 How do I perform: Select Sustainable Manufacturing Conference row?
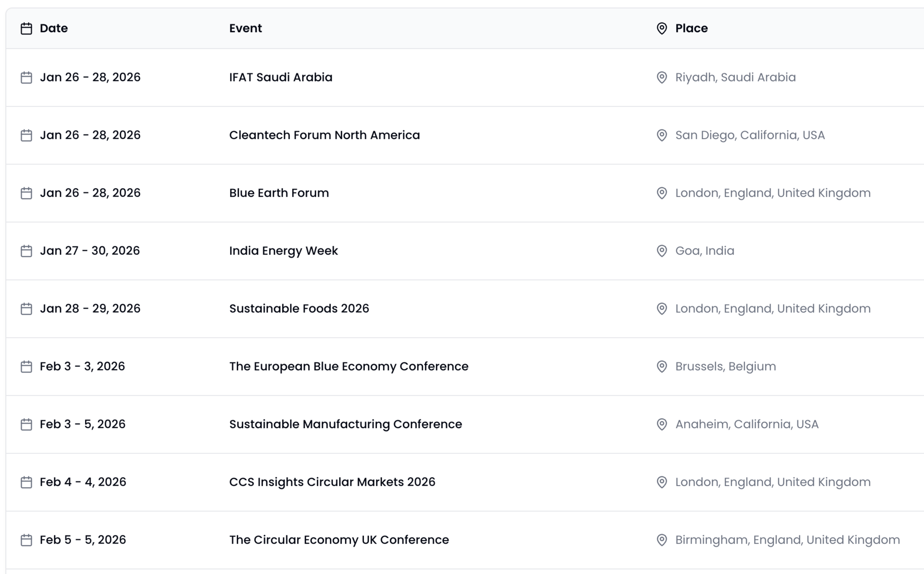coord(345,424)
